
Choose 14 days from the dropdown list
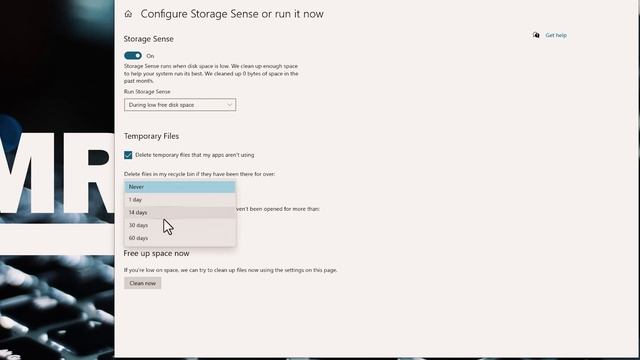click(180, 212)
